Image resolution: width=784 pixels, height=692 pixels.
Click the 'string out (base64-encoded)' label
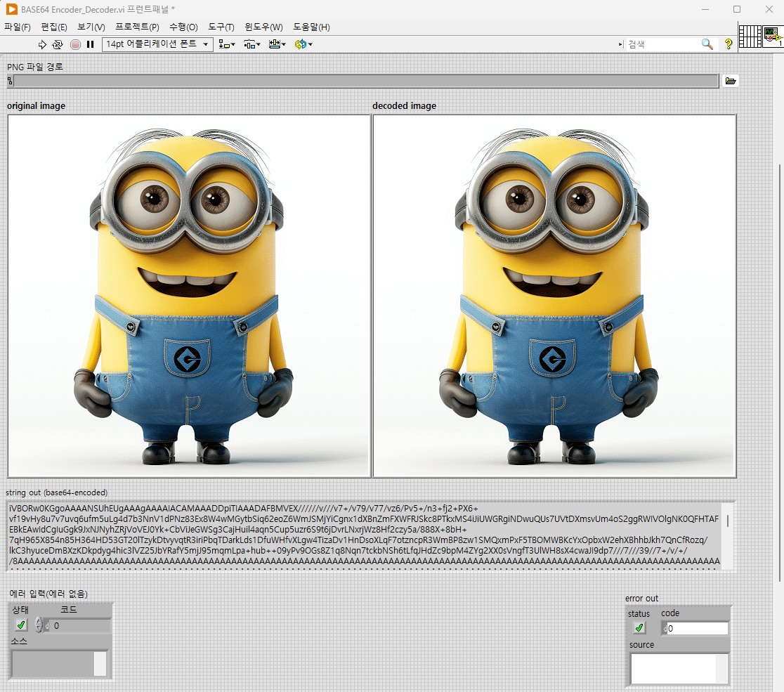click(x=56, y=492)
